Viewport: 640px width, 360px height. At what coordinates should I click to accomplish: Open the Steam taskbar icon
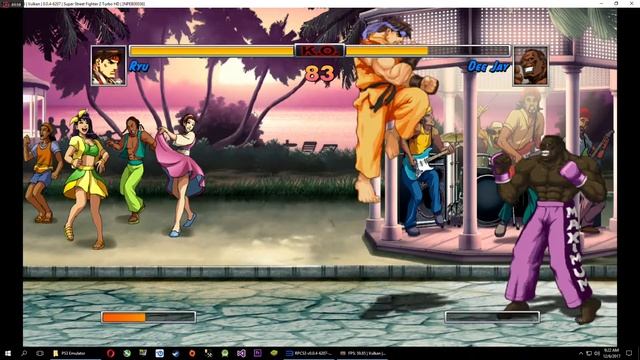coord(176,353)
